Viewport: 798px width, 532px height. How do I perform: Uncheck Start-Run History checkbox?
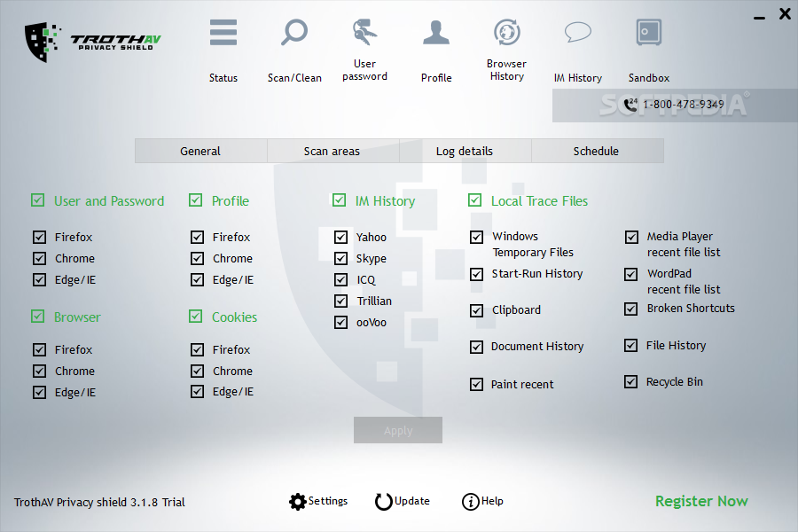[x=476, y=274]
